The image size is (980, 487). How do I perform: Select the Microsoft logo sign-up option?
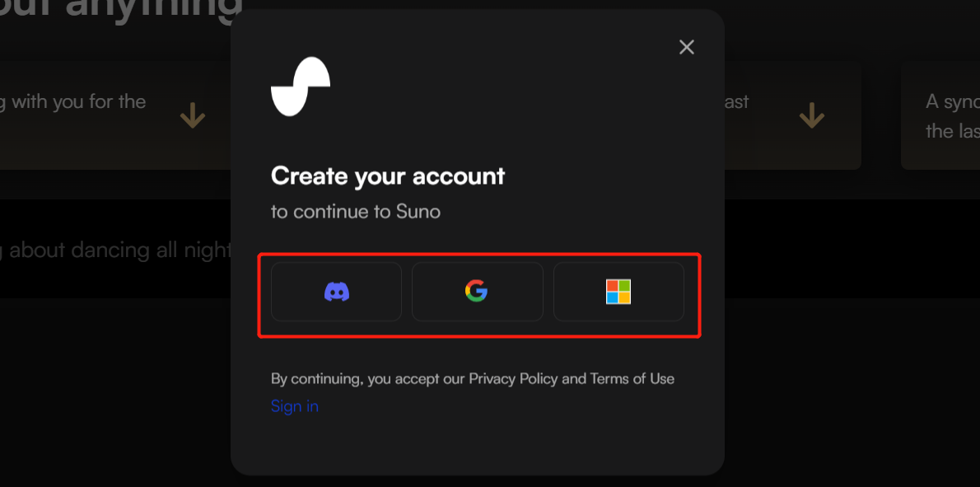pos(618,292)
